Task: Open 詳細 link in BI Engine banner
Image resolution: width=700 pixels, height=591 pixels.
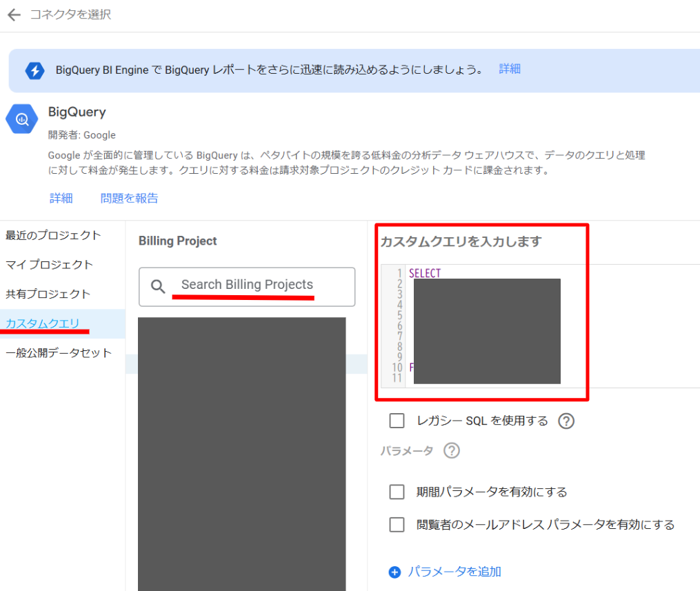Action: click(x=510, y=69)
